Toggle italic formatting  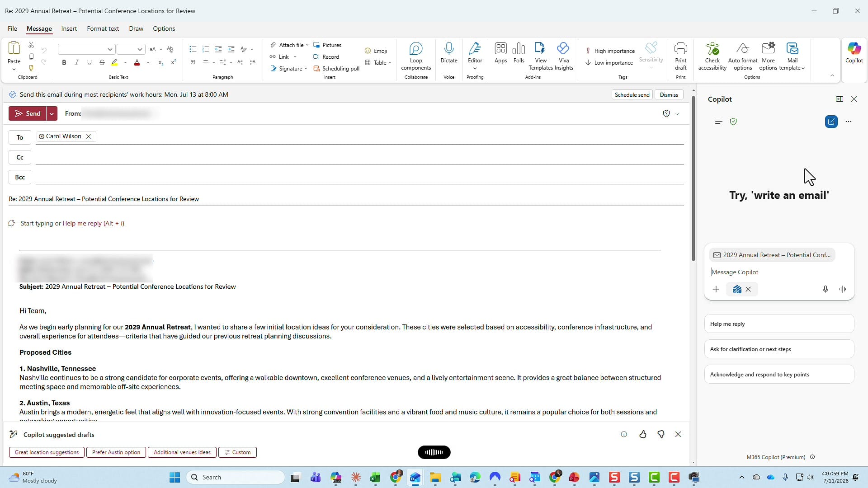point(77,63)
